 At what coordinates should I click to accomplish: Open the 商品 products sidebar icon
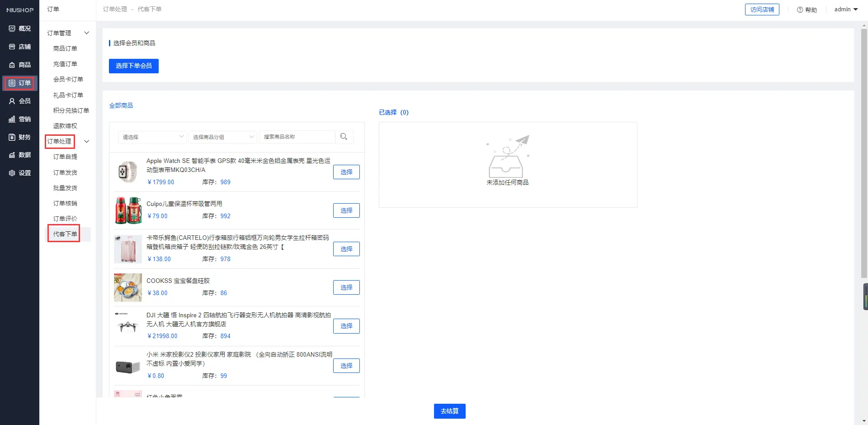(x=12, y=65)
